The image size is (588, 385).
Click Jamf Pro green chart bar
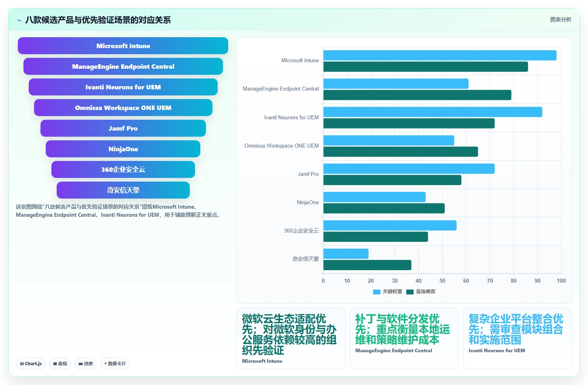pyautogui.click(x=392, y=180)
